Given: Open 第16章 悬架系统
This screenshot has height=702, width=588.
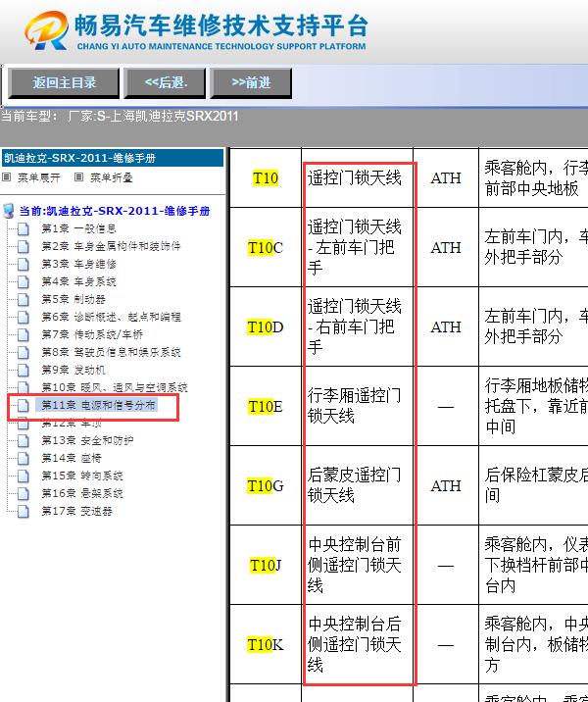Looking at the screenshot, I should click(82, 493).
